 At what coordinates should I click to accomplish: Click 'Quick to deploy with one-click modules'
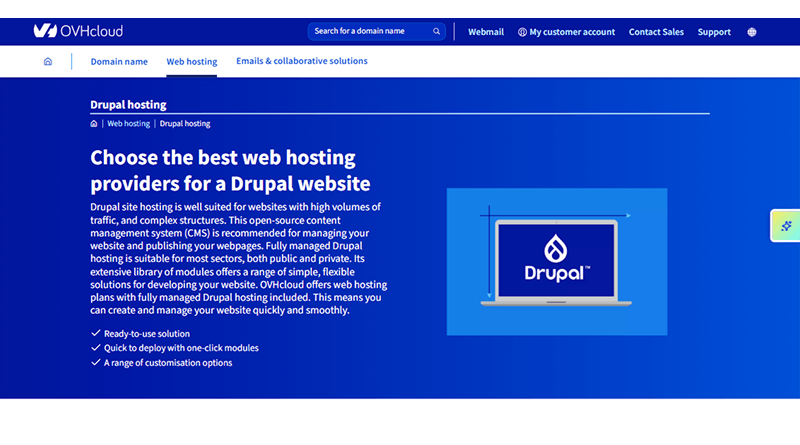181,348
